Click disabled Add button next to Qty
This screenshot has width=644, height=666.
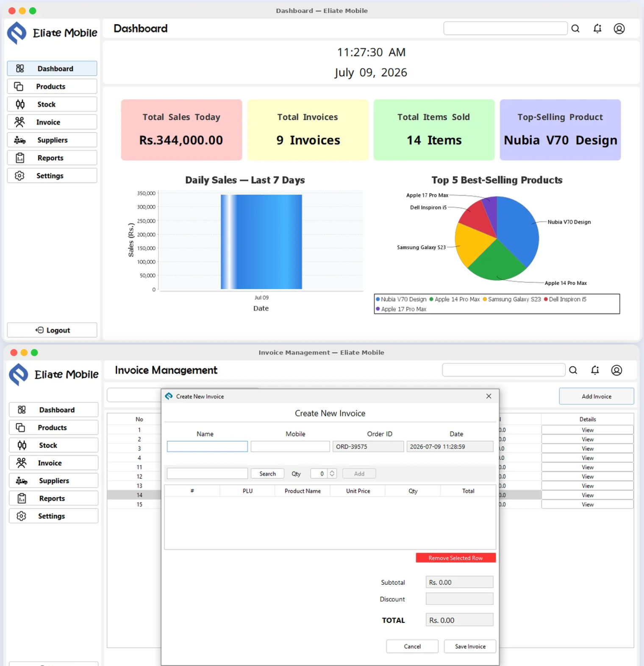pos(359,474)
